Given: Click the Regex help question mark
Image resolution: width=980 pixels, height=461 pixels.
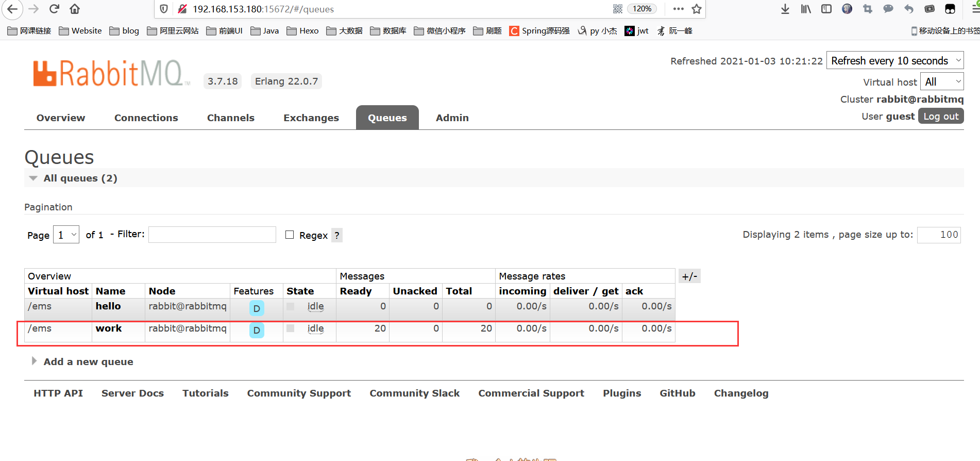Looking at the screenshot, I should 337,235.
